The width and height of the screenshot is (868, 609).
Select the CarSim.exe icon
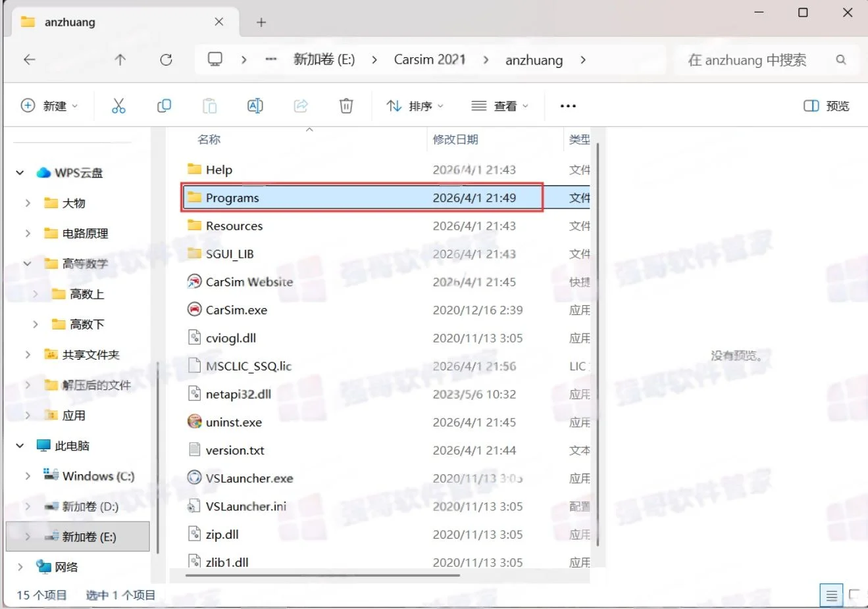click(194, 309)
